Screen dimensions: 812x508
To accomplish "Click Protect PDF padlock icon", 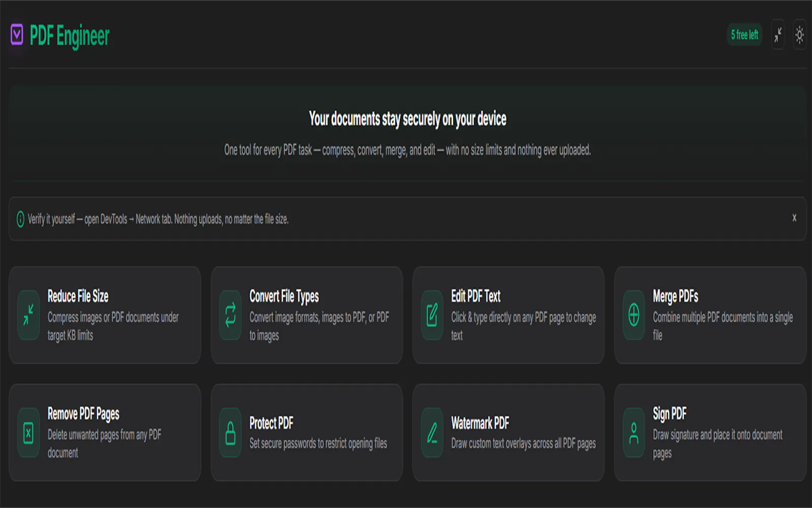I will pos(230,433).
